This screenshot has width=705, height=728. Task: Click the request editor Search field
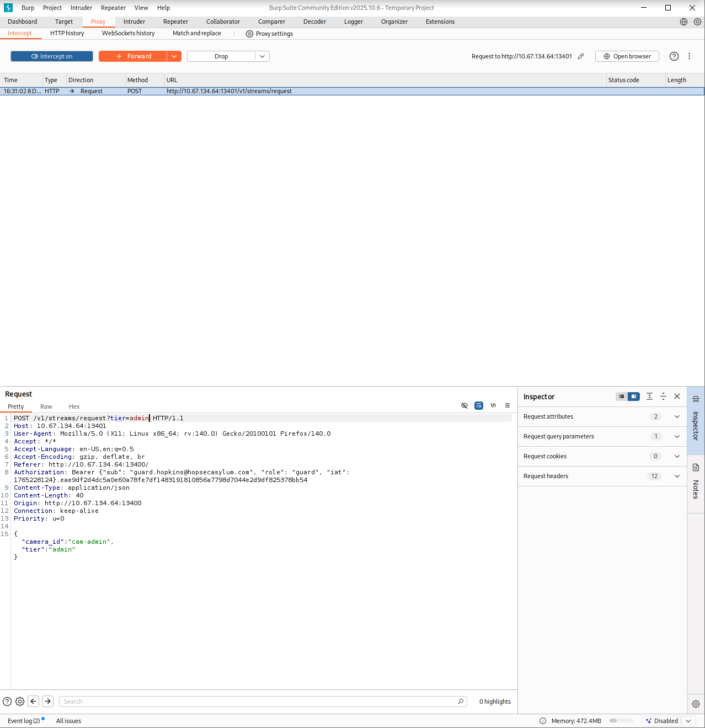pos(259,702)
